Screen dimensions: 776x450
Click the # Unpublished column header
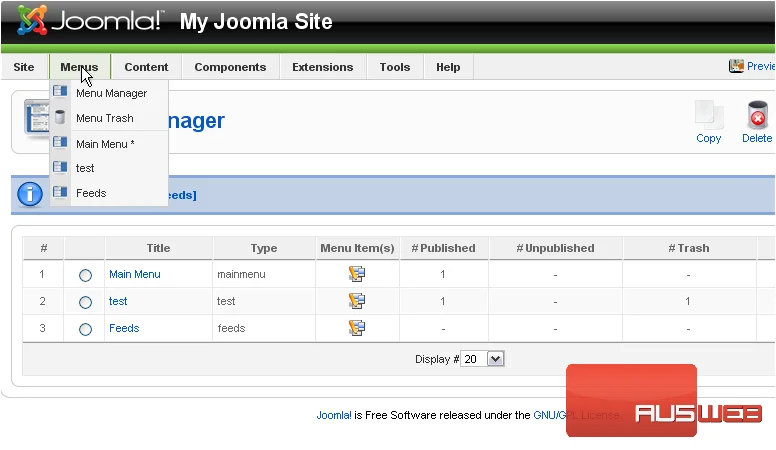click(x=555, y=248)
